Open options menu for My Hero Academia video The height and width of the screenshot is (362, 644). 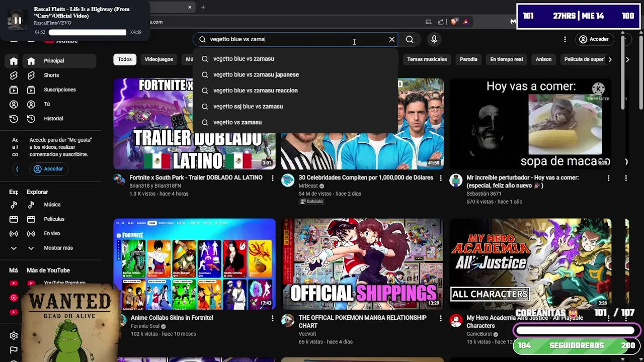(608, 318)
